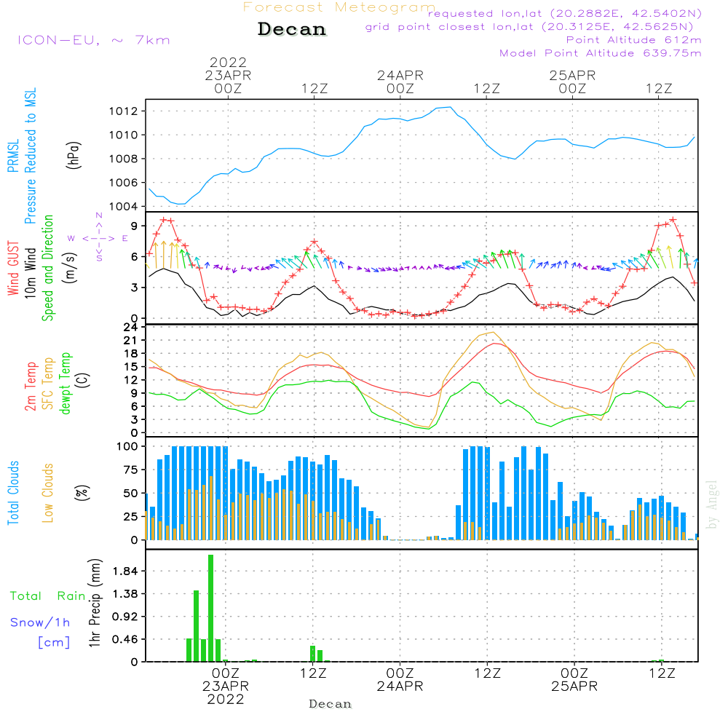This screenshot has width=728, height=728.
Task: Click 'Model Point Altitude 639.75m' text
Action: [x=601, y=53]
